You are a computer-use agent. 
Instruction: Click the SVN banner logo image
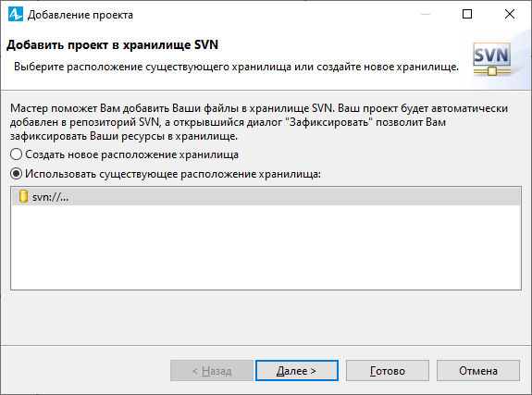click(x=491, y=59)
